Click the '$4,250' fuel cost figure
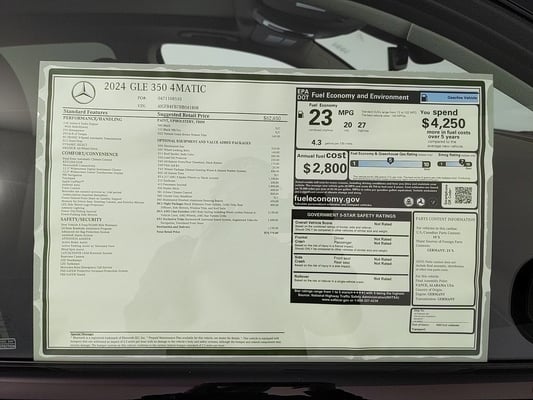This screenshot has height=400, width=533. 443,123
